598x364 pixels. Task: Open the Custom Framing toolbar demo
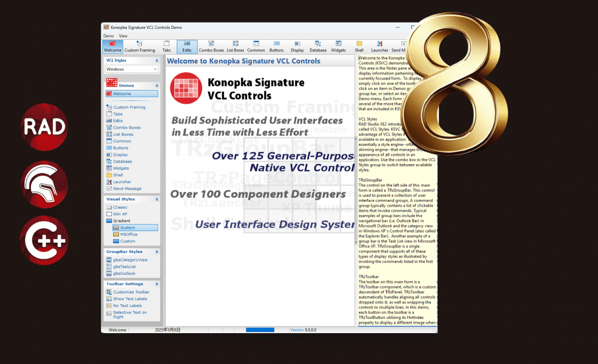140,47
